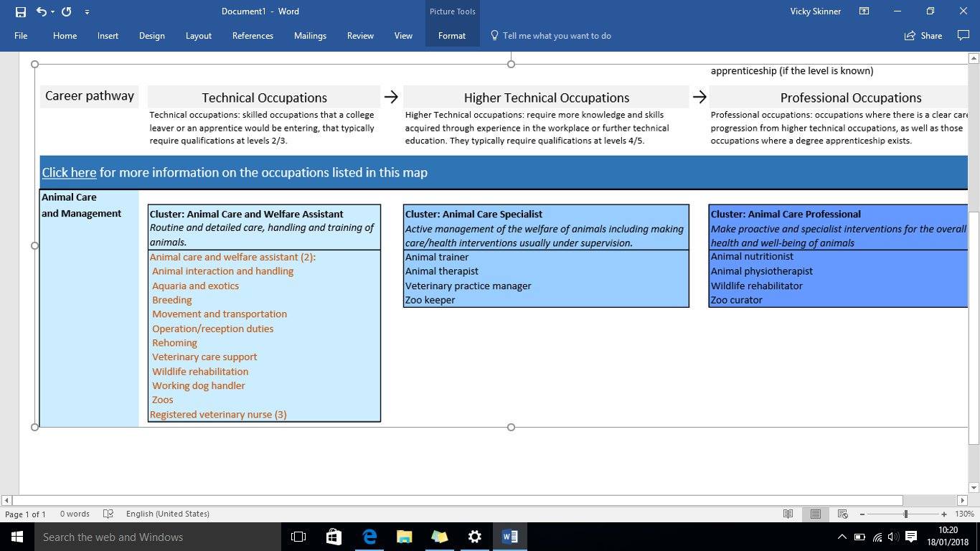Select Print Layout view

pyautogui.click(x=816, y=514)
